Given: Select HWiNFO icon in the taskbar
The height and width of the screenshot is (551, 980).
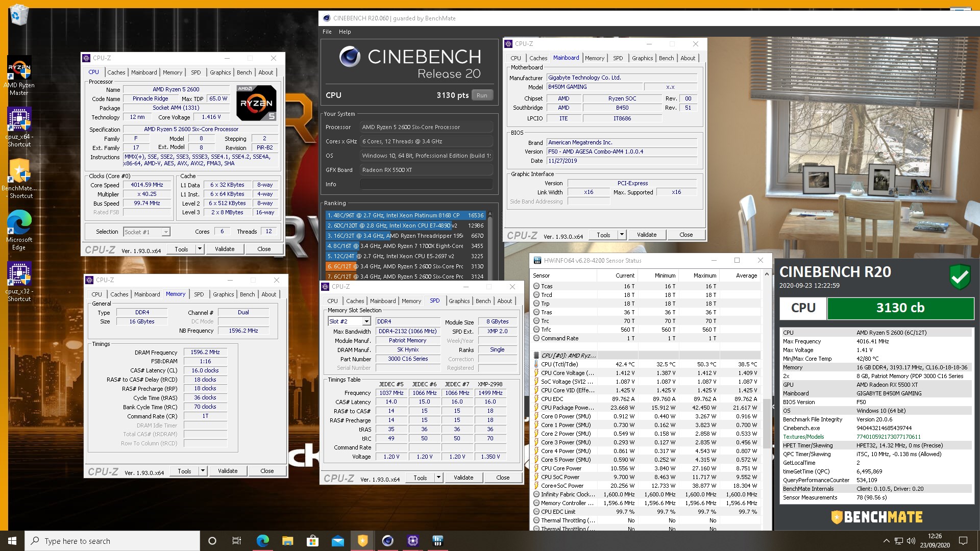Looking at the screenshot, I should (437, 541).
